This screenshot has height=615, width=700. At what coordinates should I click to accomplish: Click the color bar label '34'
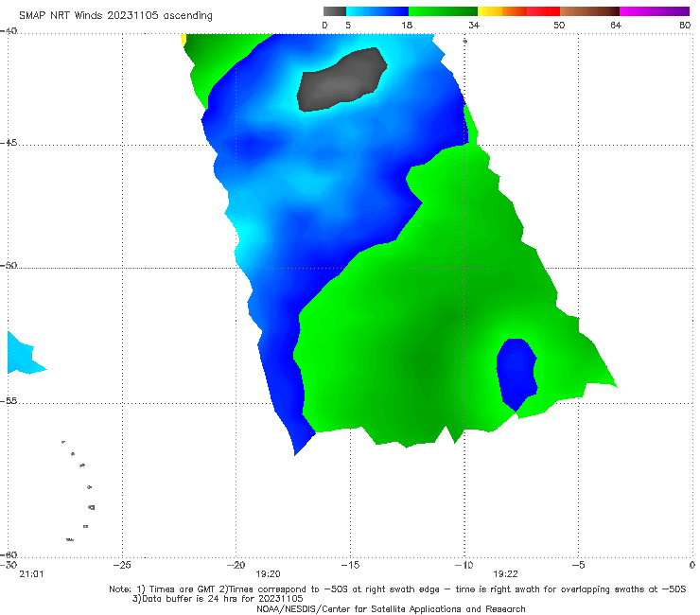(x=474, y=25)
